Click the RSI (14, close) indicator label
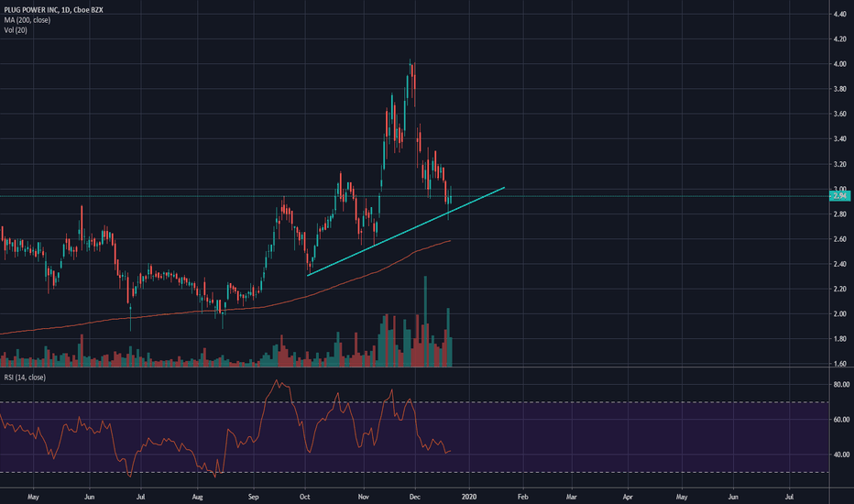The height and width of the screenshot is (504, 854). [25, 378]
